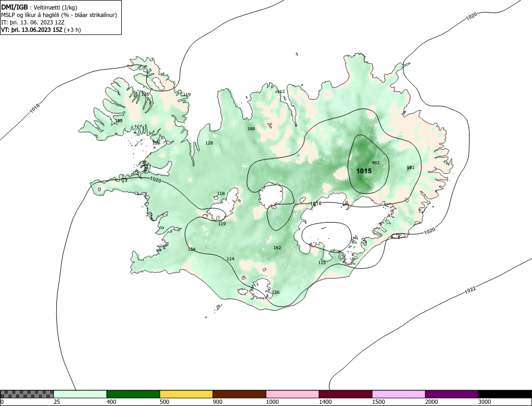Click the 931 value in east Iceland
Image resolution: width=532 pixels, height=406 pixels.
click(411, 167)
